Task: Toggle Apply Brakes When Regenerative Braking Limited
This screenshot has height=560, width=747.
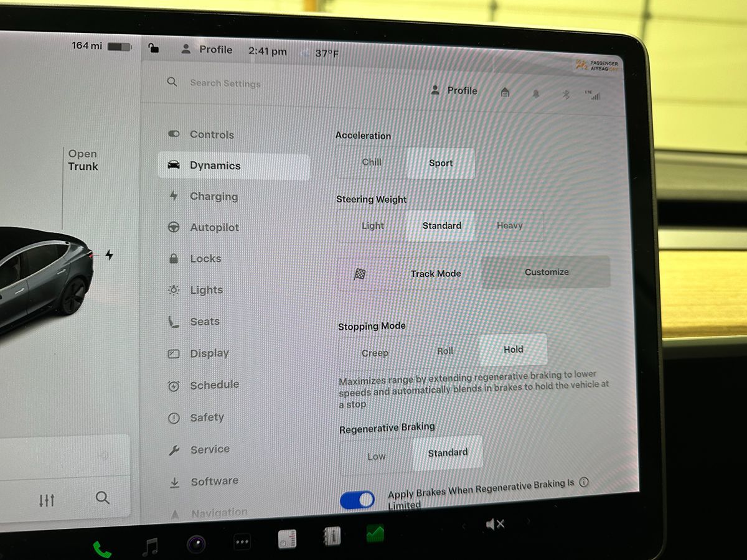Action: (357, 500)
